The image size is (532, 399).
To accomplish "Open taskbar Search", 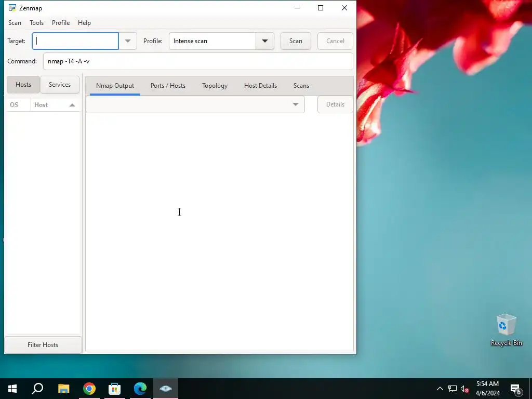I will point(37,389).
